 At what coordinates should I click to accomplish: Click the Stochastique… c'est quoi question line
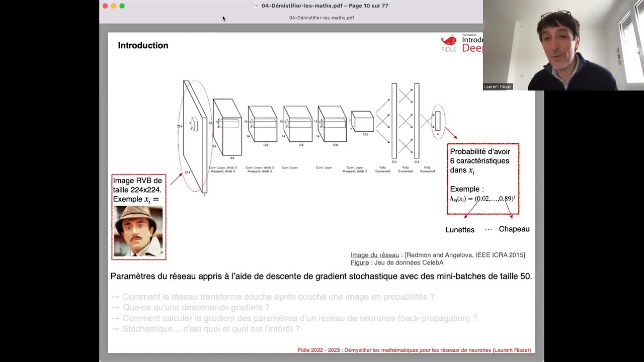pyautogui.click(x=205, y=329)
